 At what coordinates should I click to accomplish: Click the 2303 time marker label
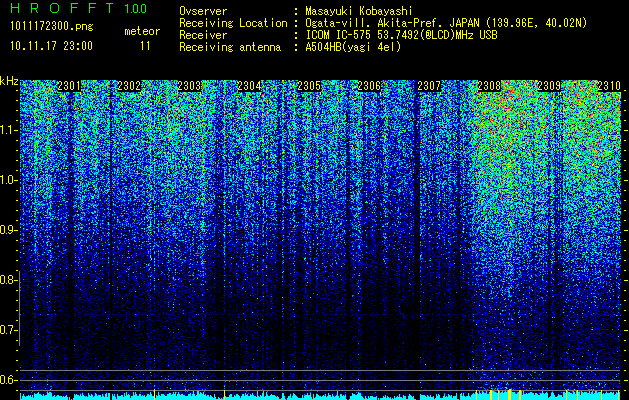(x=189, y=86)
